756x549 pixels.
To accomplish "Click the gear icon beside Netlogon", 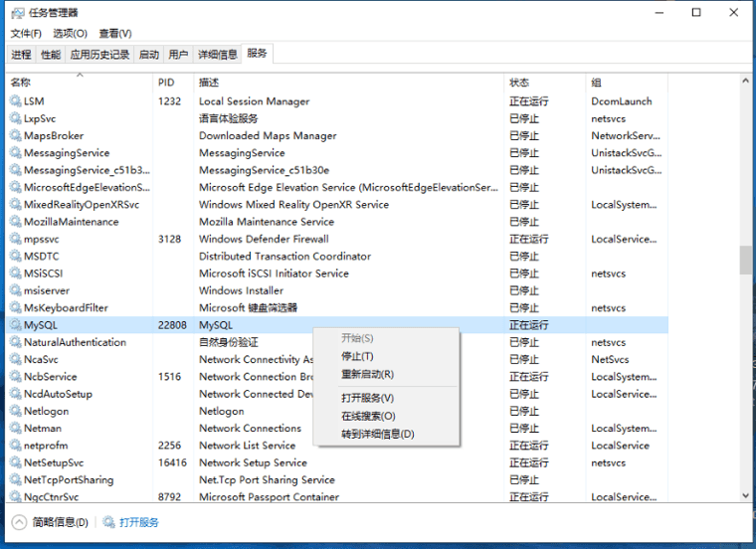I will [x=16, y=411].
